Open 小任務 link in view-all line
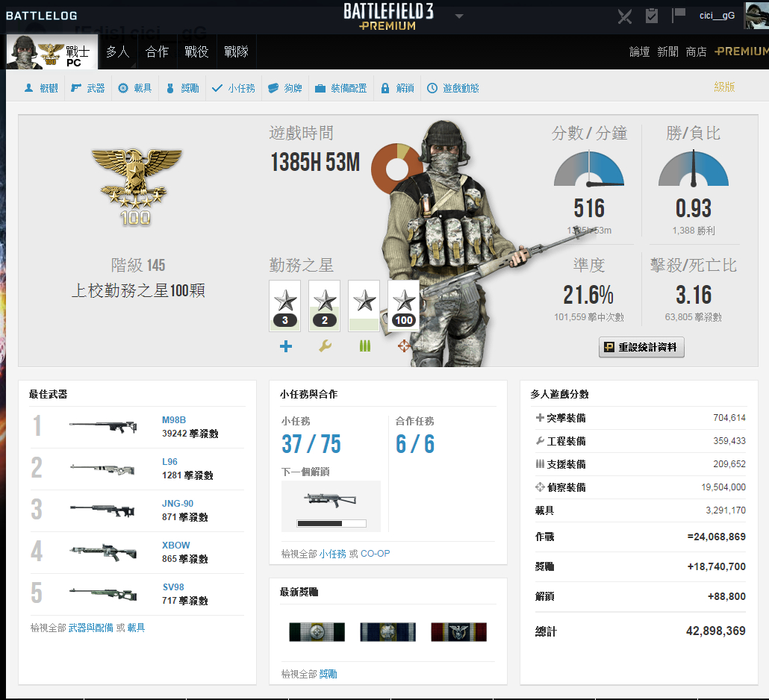Viewport: 769px width, 700px height. 332,554
